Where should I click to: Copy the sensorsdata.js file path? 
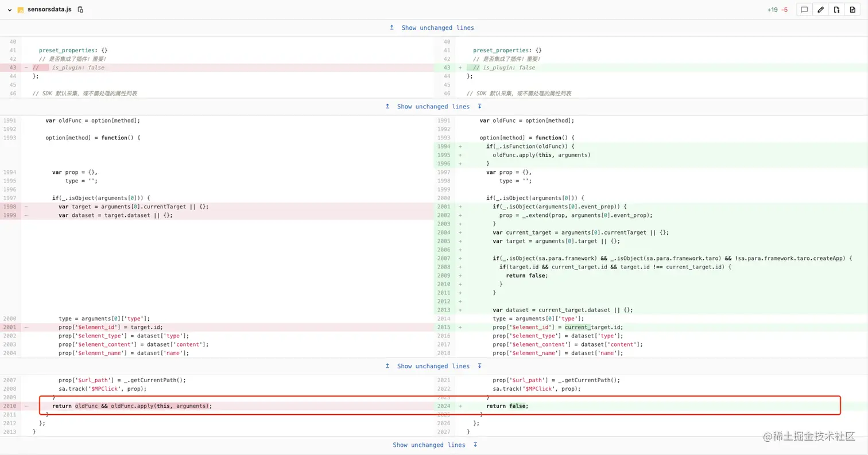click(80, 10)
